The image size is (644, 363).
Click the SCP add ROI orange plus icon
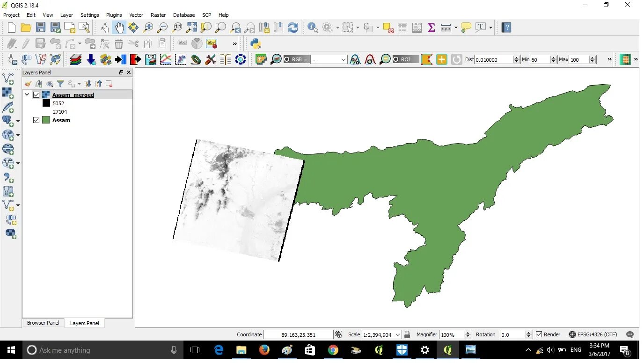(x=442, y=59)
